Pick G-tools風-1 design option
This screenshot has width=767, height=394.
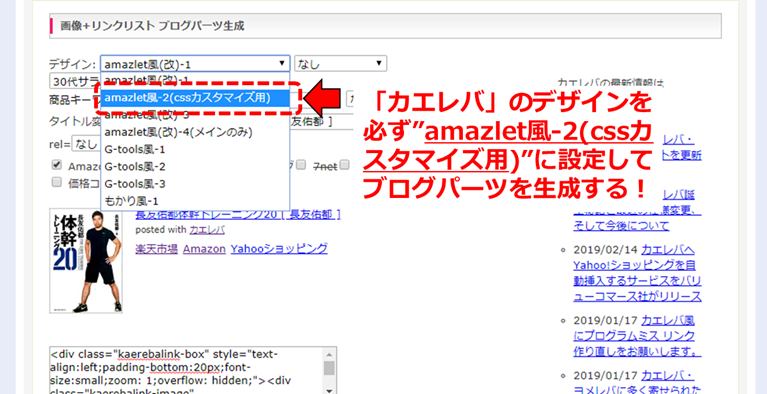(195, 149)
